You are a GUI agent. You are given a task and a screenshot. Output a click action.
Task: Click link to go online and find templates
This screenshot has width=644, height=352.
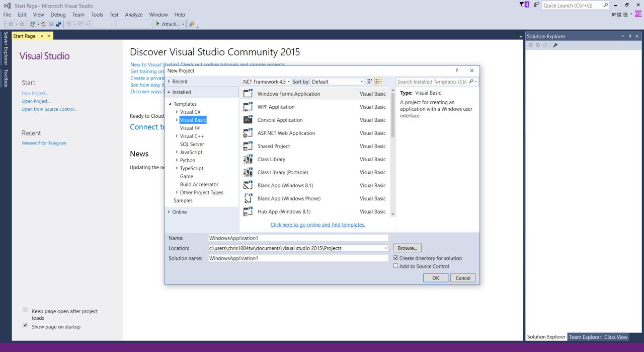coord(317,225)
